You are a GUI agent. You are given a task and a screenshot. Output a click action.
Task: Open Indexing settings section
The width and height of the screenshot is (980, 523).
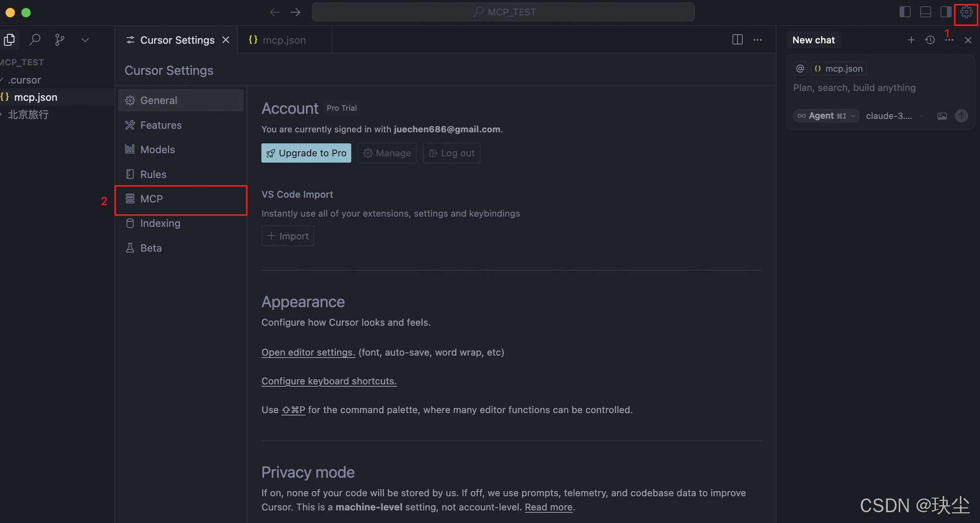point(181,223)
